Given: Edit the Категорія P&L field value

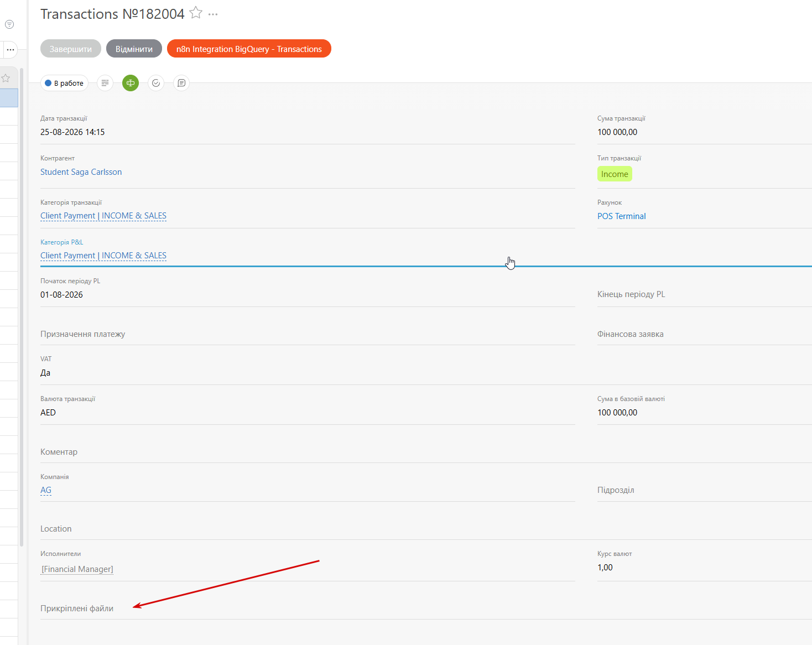Looking at the screenshot, I should click(x=103, y=256).
